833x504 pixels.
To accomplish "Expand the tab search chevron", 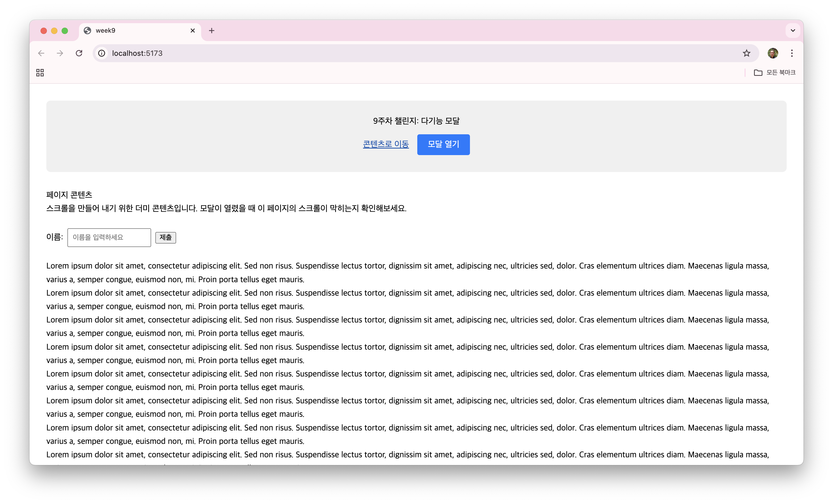I will pos(793,31).
